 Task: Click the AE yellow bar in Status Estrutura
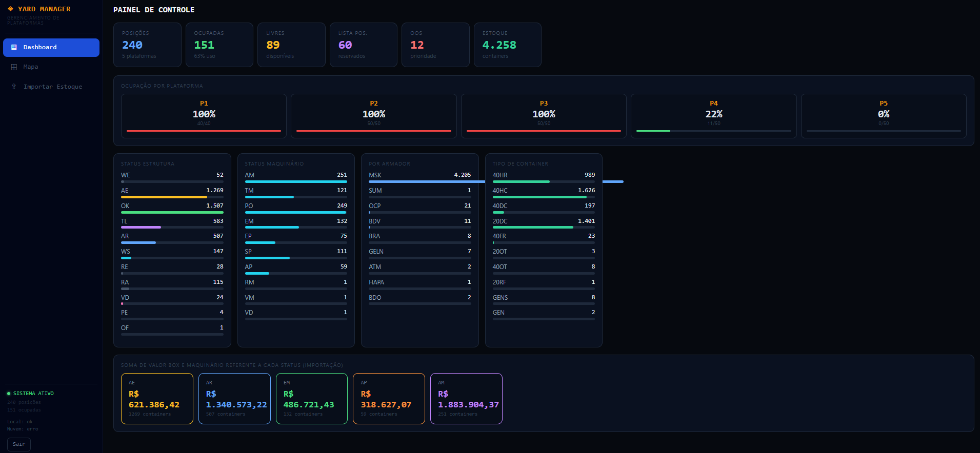[x=164, y=197]
